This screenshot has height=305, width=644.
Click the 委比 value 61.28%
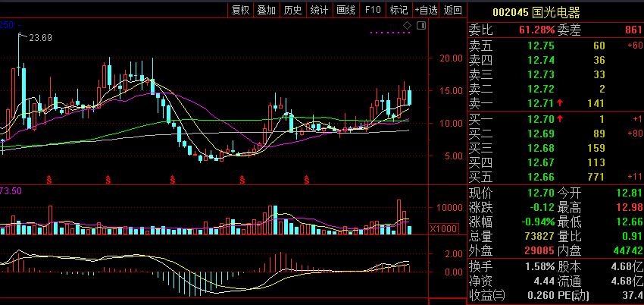pyautogui.click(x=537, y=30)
